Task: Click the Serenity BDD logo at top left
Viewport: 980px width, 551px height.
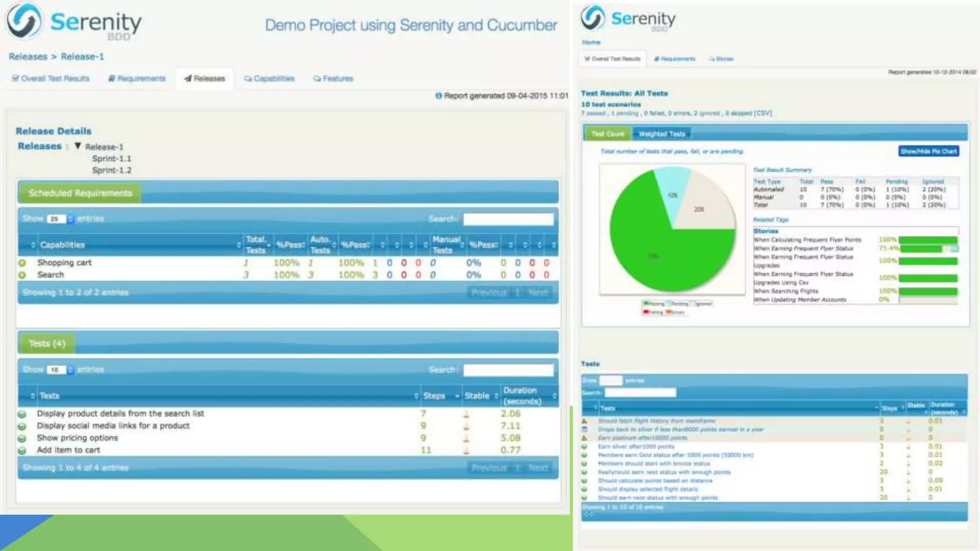Action: point(25,20)
